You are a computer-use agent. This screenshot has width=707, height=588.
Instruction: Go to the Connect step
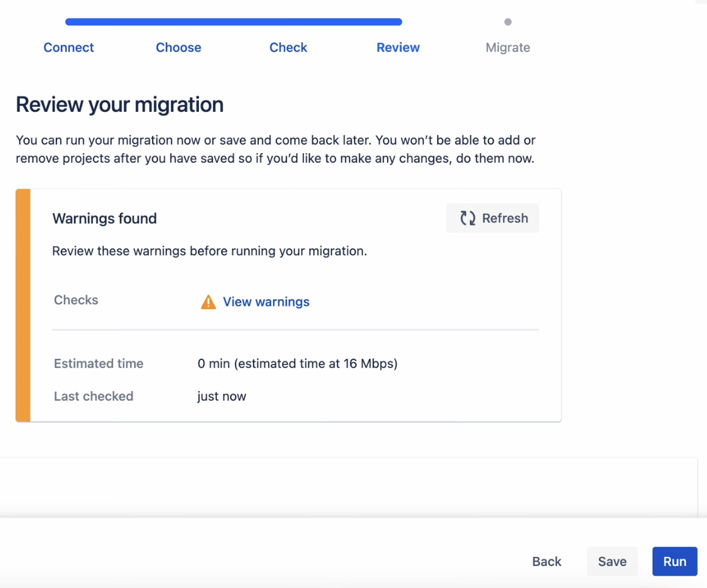pyautogui.click(x=69, y=47)
